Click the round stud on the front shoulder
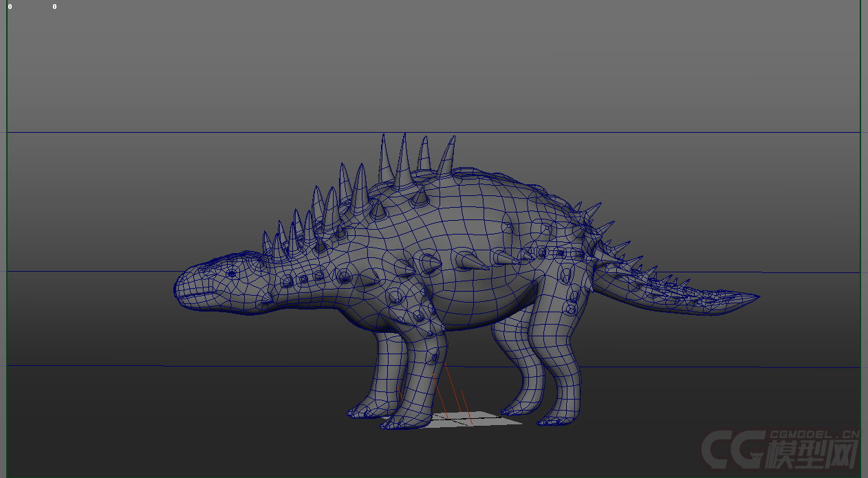868x478 pixels. click(396, 297)
